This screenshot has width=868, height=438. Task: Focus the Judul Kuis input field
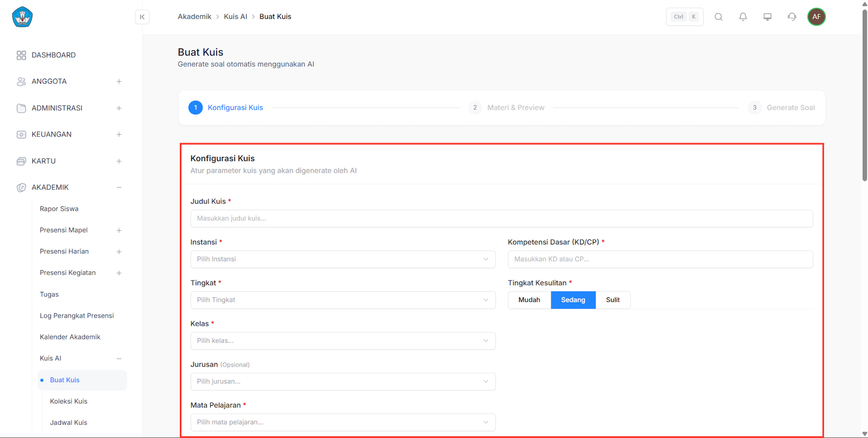pos(501,218)
